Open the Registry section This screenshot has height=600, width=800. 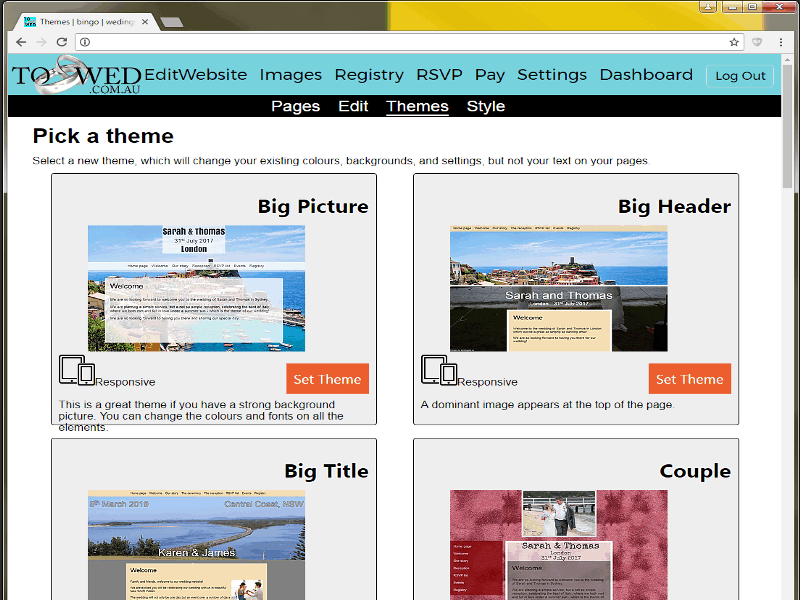pyautogui.click(x=369, y=74)
